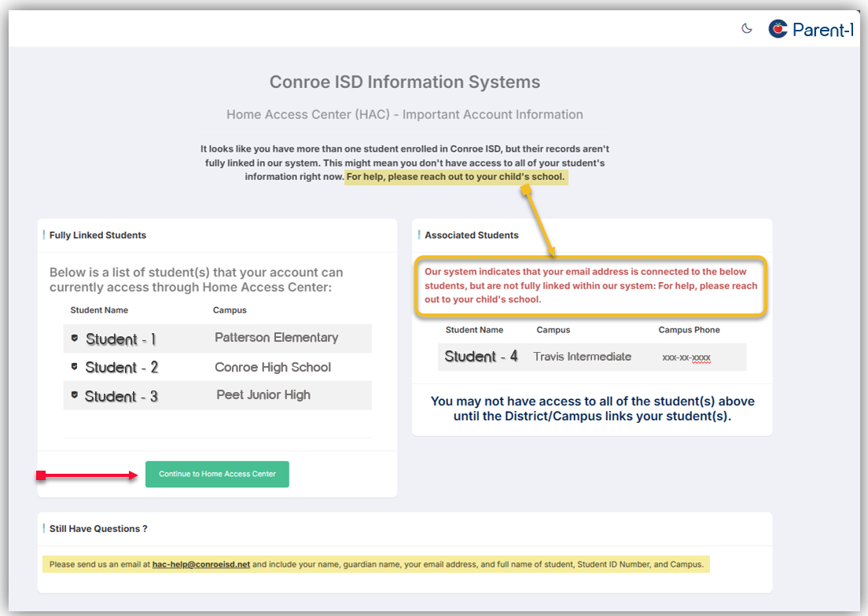The height and width of the screenshot is (616, 868).
Task: Click the masked campus phone number
Action: coord(686,357)
